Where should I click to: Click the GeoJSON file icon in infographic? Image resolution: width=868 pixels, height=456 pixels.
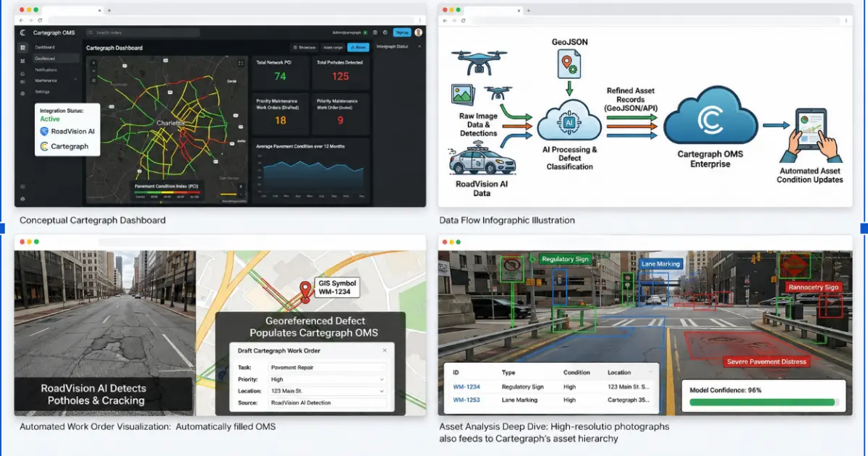[569, 64]
